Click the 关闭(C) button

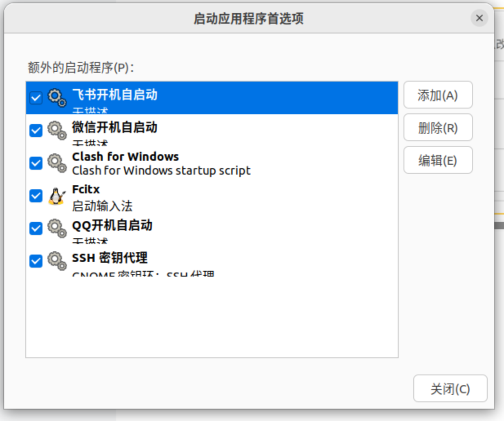point(450,389)
